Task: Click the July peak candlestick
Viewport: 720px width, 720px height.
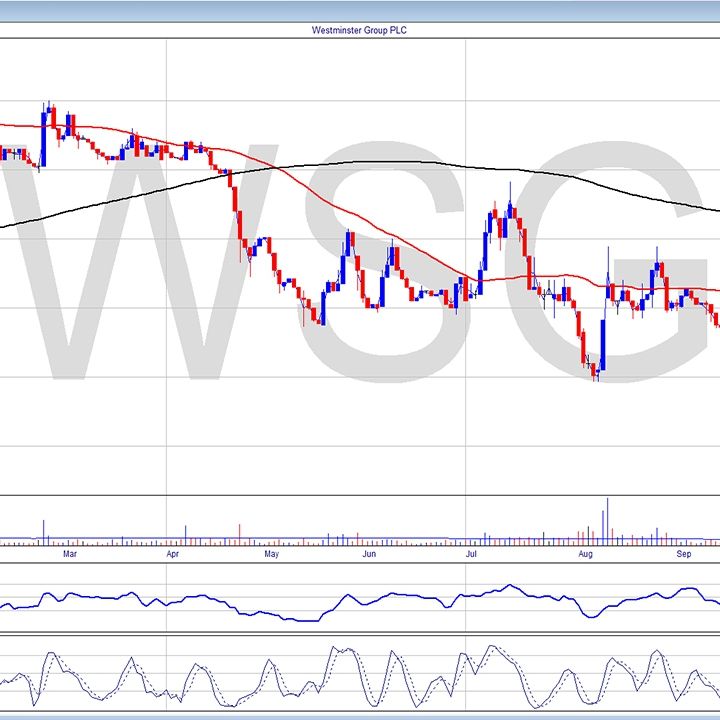Action: (510, 207)
